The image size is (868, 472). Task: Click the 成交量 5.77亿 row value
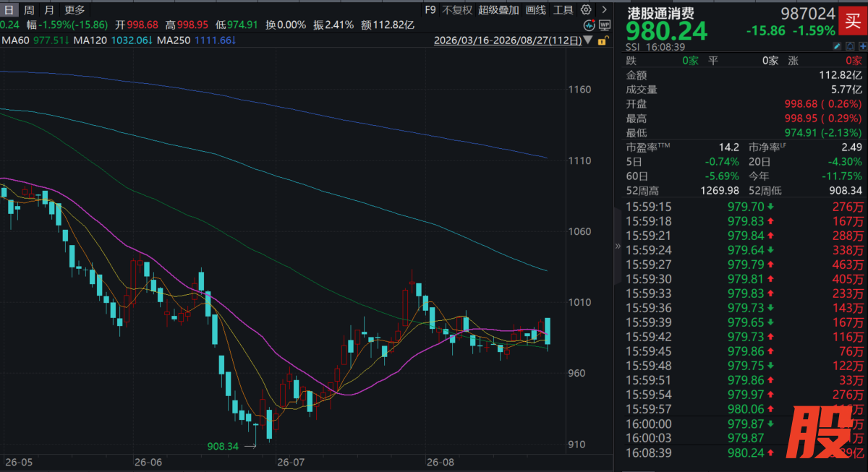click(x=845, y=90)
